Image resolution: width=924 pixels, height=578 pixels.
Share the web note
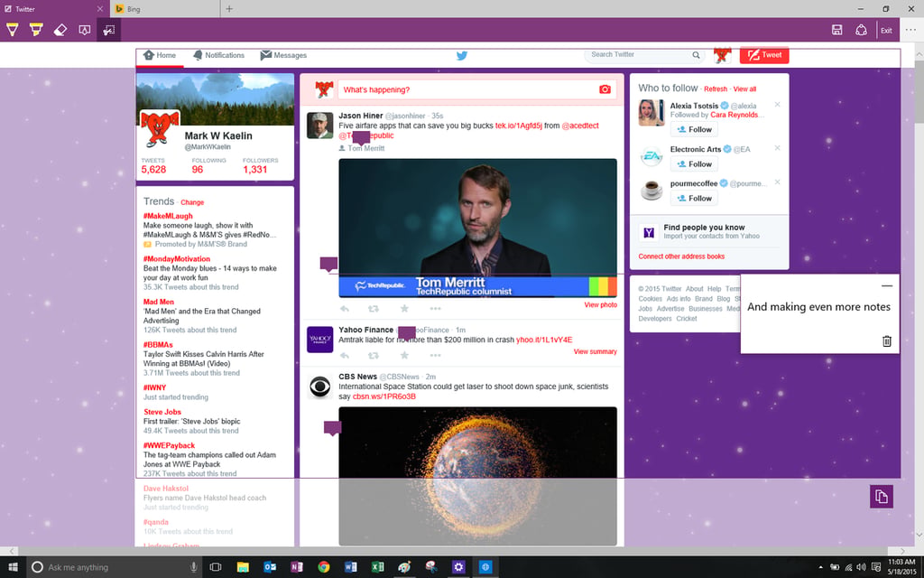tap(861, 30)
